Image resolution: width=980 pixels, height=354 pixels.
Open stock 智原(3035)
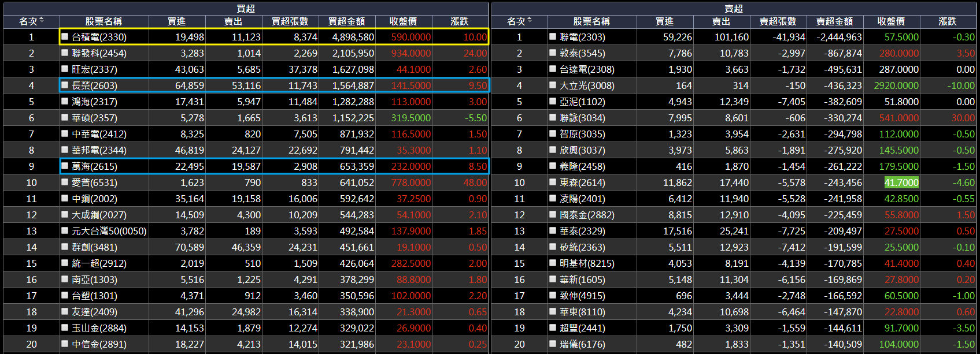tap(582, 134)
